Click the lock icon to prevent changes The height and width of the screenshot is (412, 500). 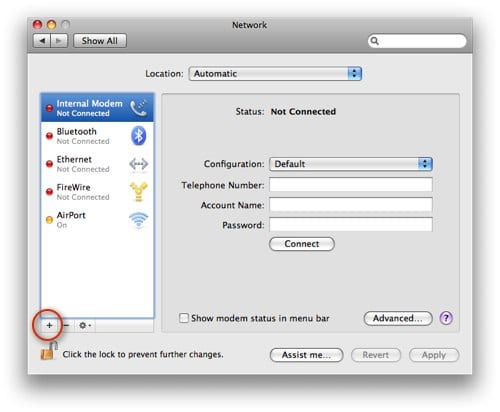pyautogui.click(x=49, y=352)
